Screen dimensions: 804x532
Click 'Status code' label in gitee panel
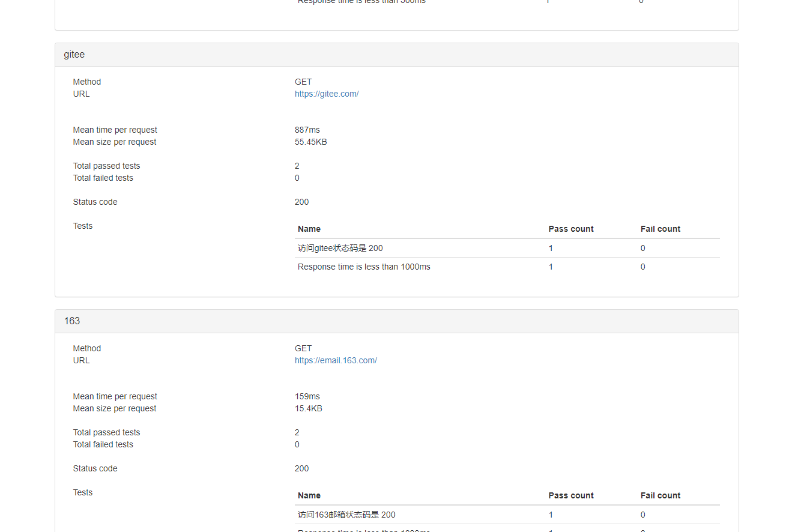click(95, 202)
